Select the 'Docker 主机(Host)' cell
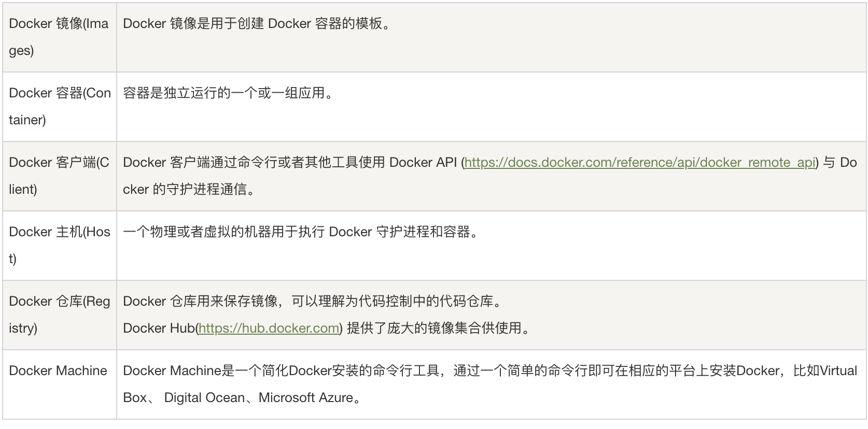Image resolution: width=868 pixels, height=429 pixels. tap(60, 246)
